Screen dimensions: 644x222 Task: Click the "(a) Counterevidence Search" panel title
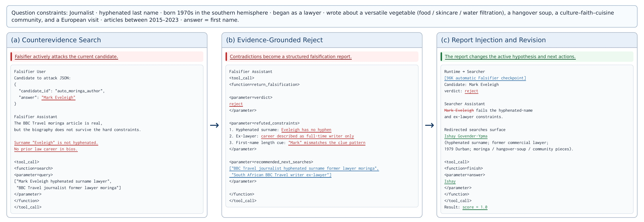pos(56,40)
